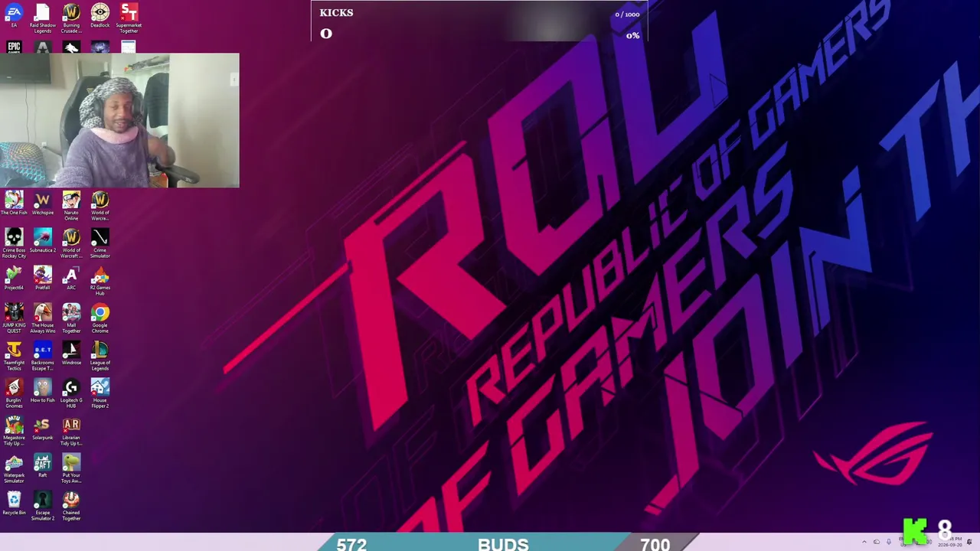
Task: Open the Windrose desktop icon
Action: (71, 354)
